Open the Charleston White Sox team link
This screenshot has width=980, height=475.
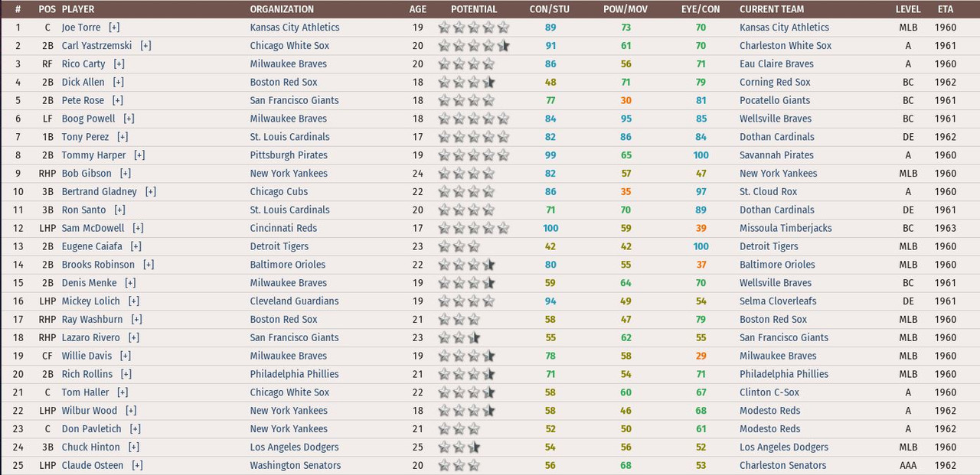pos(786,46)
